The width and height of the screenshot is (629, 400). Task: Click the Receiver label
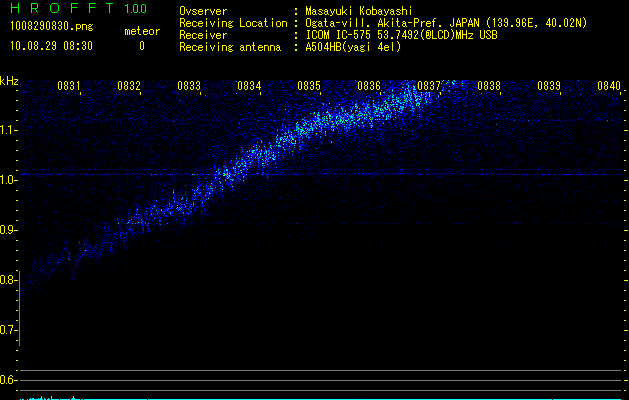click(203, 35)
